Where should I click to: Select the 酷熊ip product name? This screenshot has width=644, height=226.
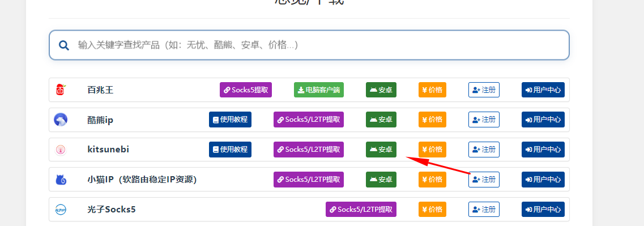[100, 120]
